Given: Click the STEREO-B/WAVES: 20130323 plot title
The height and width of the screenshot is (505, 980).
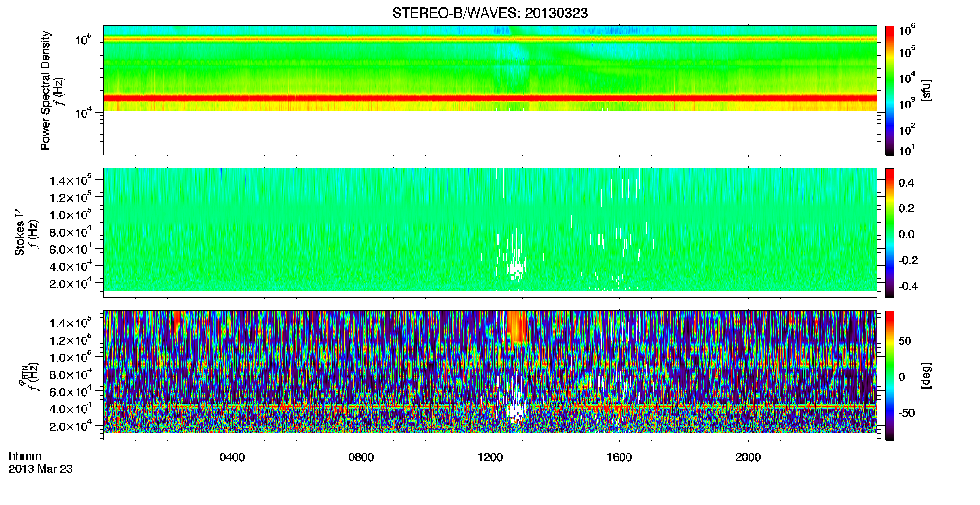Looking at the screenshot, I should [x=490, y=13].
